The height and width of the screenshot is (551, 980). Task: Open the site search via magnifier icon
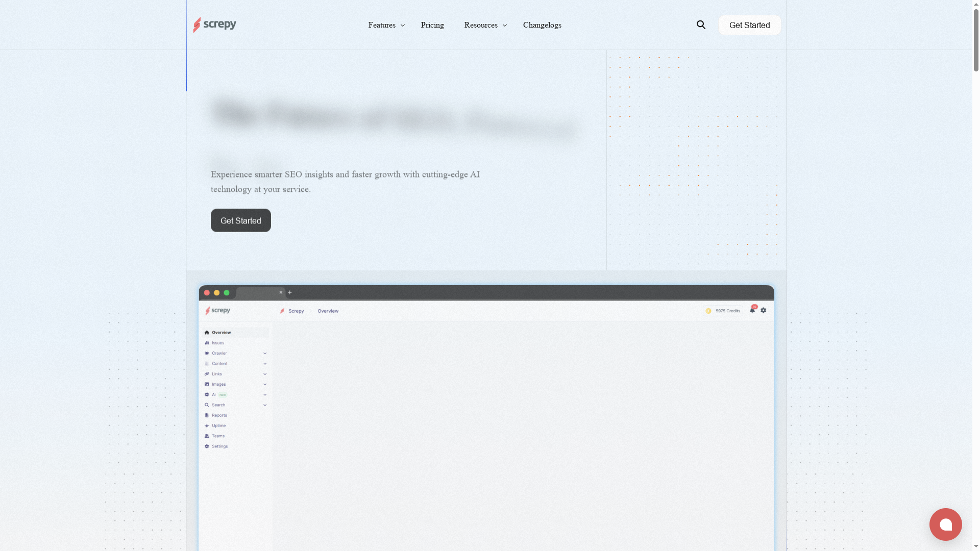coord(701,24)
